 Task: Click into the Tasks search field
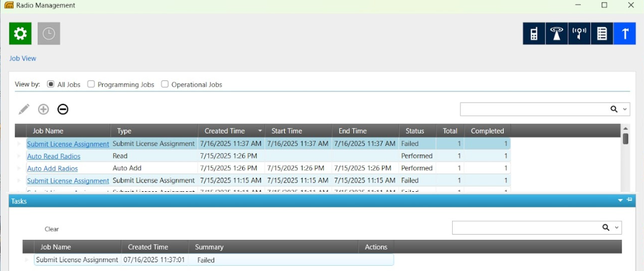(526, 228)
